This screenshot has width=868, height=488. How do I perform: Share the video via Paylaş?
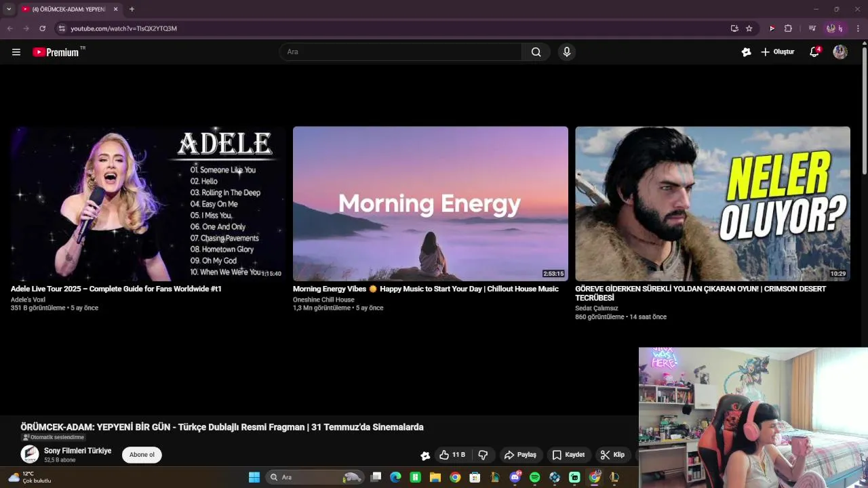coord(520,455)
